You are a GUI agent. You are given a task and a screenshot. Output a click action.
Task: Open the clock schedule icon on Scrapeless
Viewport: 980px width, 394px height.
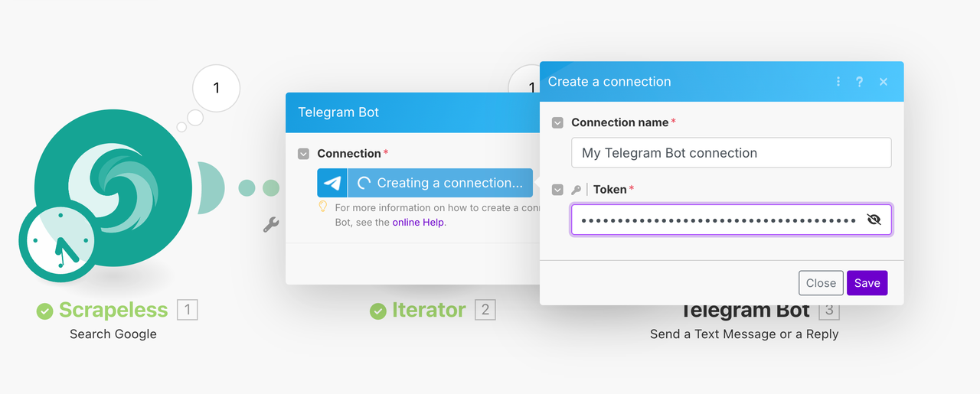click(59, 241)
